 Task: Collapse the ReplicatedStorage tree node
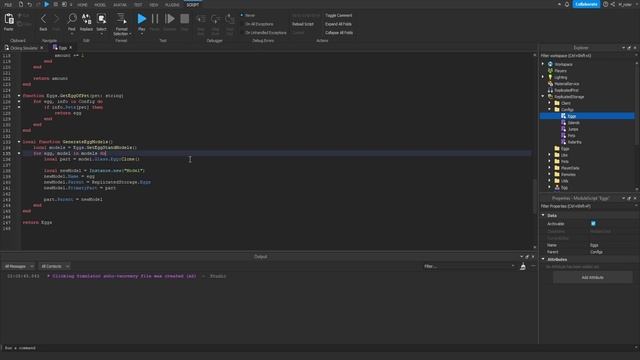(x=543, y=97)
